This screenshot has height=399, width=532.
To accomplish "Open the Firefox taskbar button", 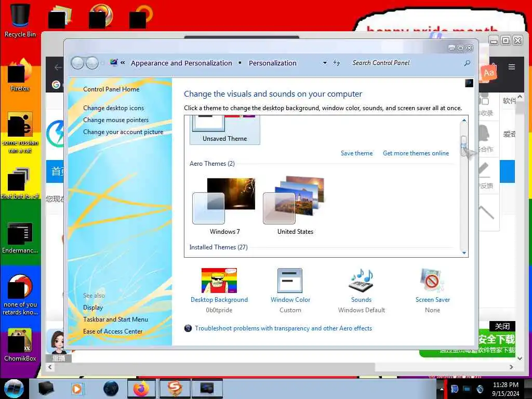I will pos(141,389).
